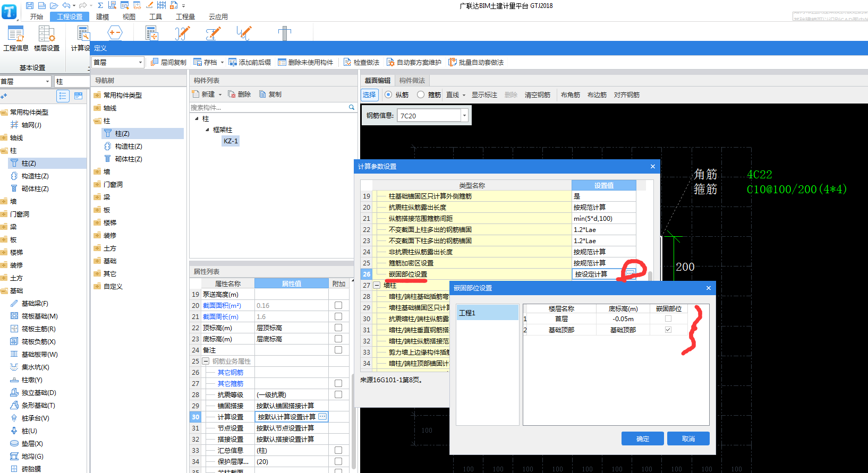Toggle 附加 checkbox for 截面面积 row
Image resolution: width=868 pixels, height=473 pixels.
click(x=338, y=305)
